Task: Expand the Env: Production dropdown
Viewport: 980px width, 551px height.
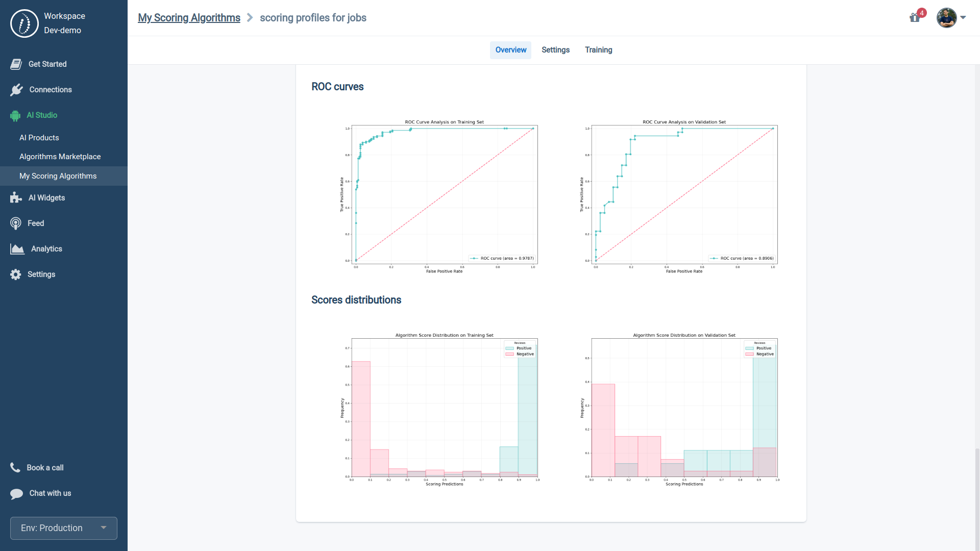Action: click(64, 528)
